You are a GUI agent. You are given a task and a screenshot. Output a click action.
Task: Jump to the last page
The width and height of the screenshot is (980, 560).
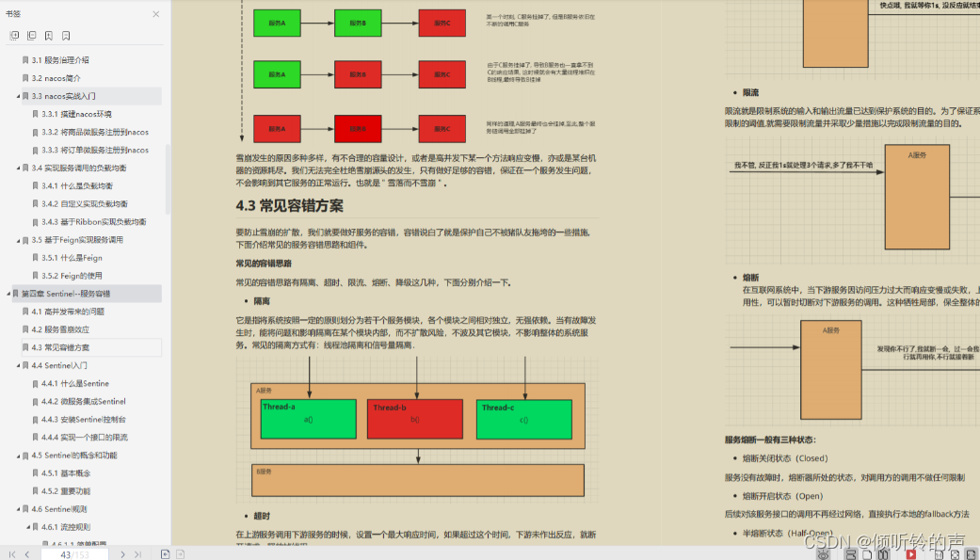(137, 554)
